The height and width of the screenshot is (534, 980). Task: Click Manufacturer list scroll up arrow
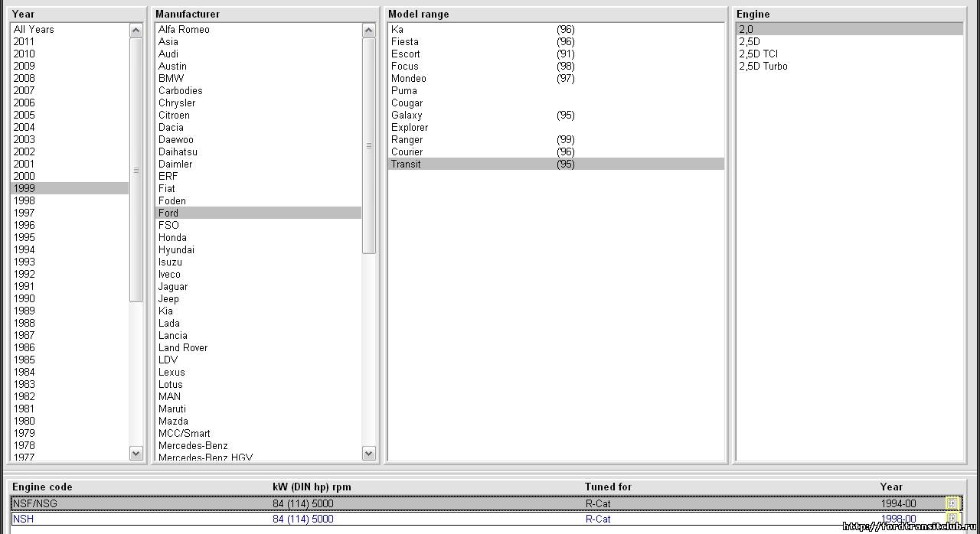(x=369, y=30)
